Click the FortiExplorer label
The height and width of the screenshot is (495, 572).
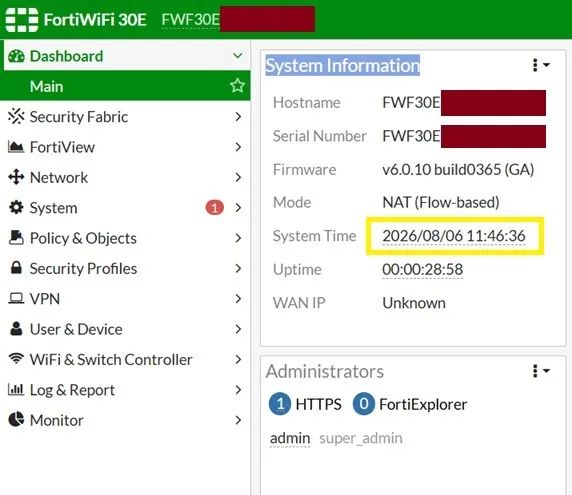click(x=423, y=404)
